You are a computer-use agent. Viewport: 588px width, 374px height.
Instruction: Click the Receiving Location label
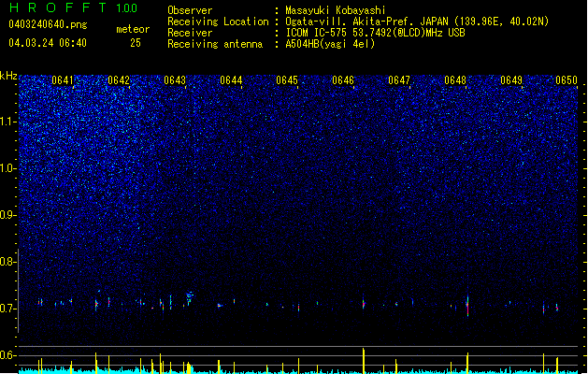pyautogui.click(x=218, y=22)
